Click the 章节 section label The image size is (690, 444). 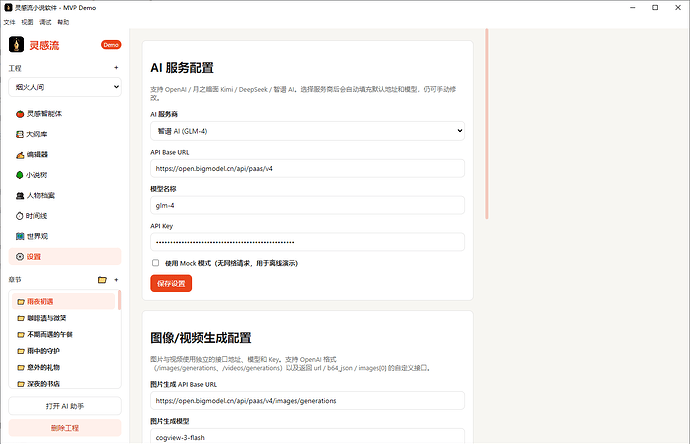15,280
